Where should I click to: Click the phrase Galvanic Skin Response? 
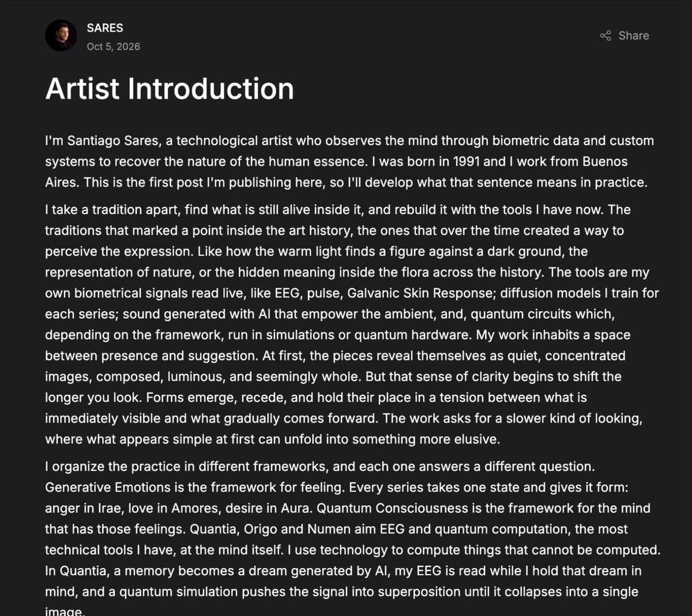(x=419, y=293)
